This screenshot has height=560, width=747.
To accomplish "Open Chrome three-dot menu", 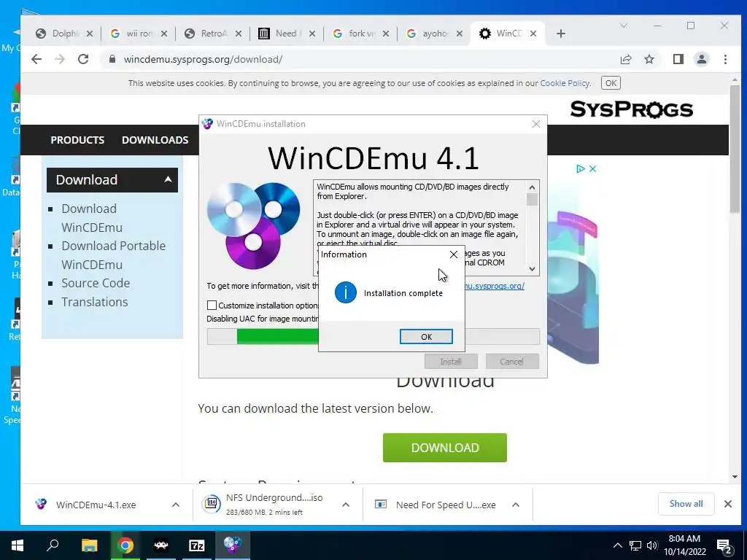I will 725,59.
